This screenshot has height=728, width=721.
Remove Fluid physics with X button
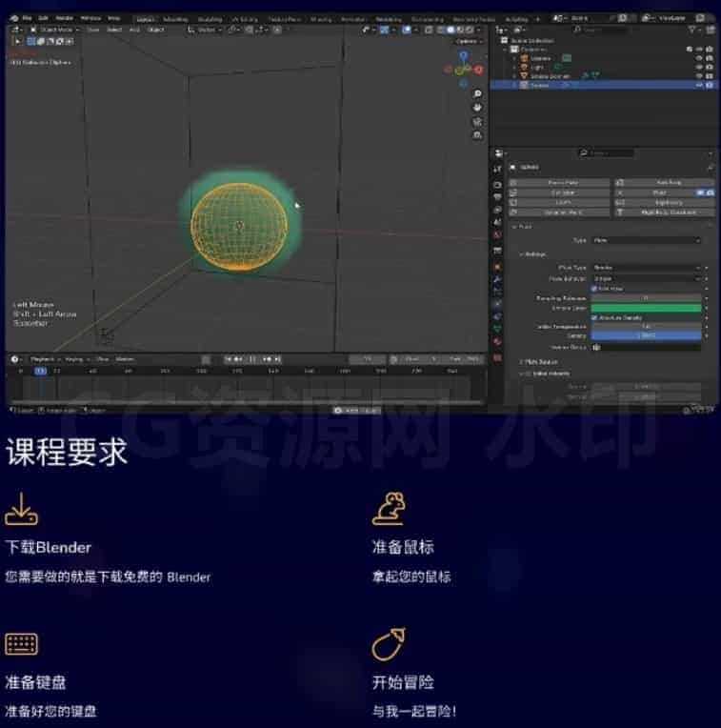620,192
